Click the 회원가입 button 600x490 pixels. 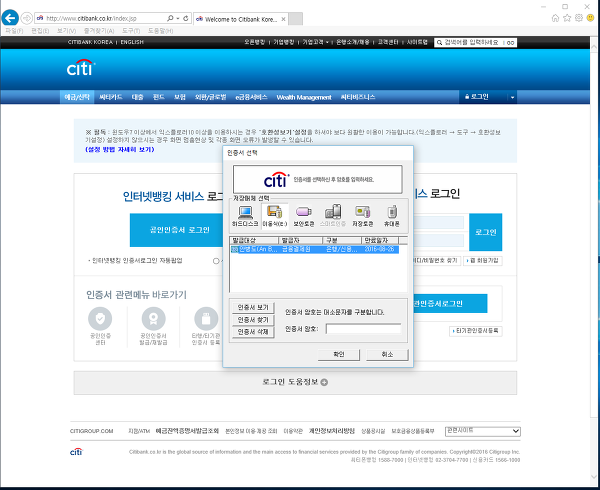pos(483,260)
